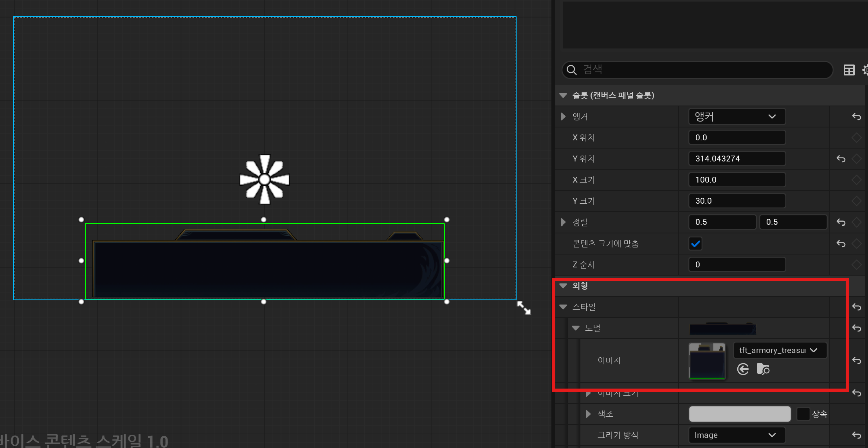Toggle the 상속 checkbox next to 색조

click(803, 414)
